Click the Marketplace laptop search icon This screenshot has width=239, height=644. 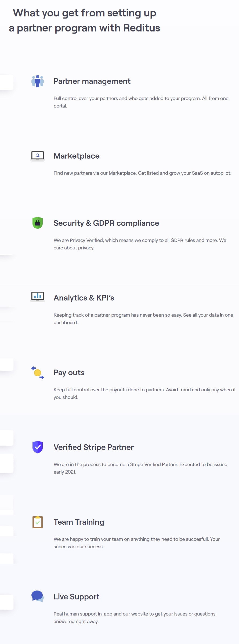[x=38, y=156]
